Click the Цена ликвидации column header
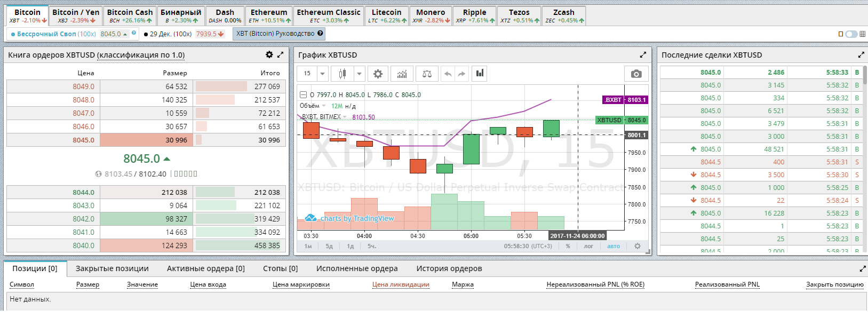 401,284
